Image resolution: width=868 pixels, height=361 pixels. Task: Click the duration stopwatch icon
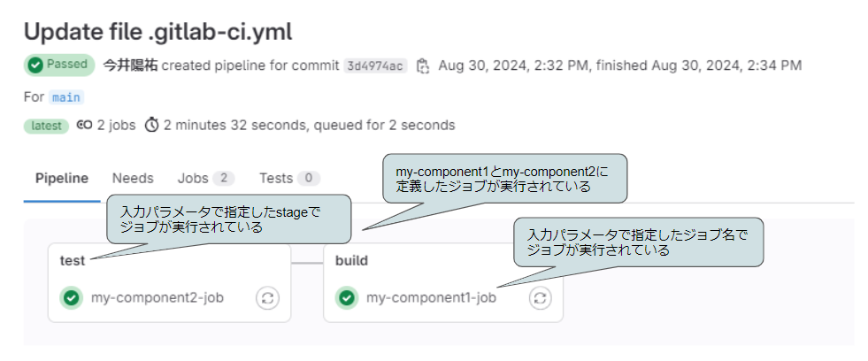coord(151,125)
